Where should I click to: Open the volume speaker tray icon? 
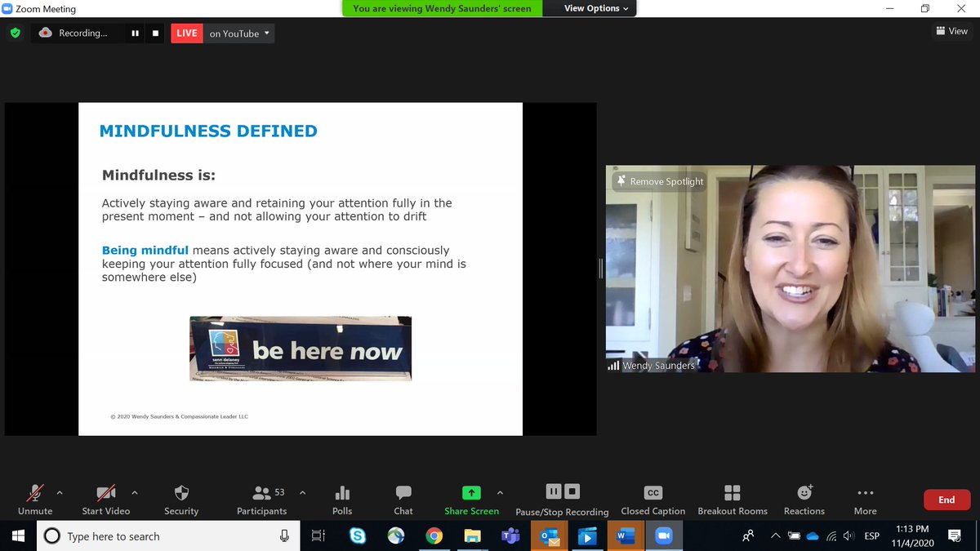[x=850, y=536]
